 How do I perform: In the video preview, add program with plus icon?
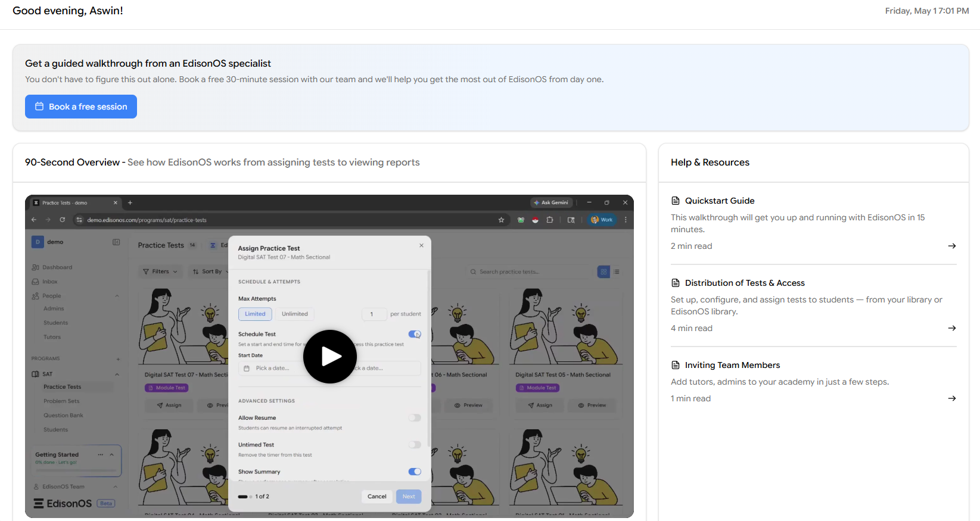pyautogui.click(x=118, y=359)
